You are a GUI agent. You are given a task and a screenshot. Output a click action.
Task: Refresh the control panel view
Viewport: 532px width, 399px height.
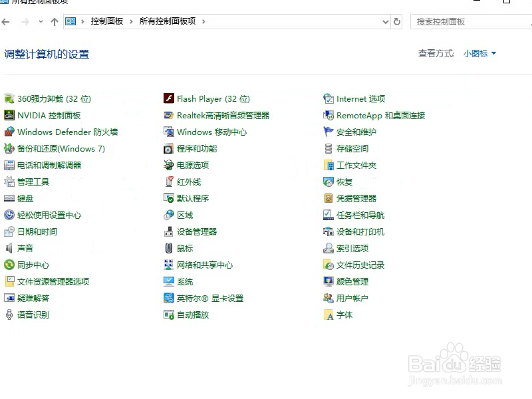396,22
